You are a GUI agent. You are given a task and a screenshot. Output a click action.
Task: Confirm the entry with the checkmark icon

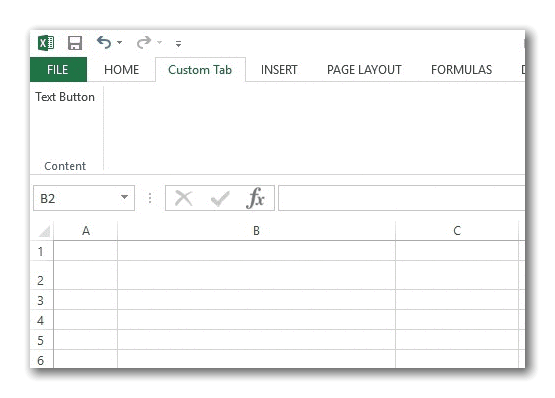tap(220, 199)
